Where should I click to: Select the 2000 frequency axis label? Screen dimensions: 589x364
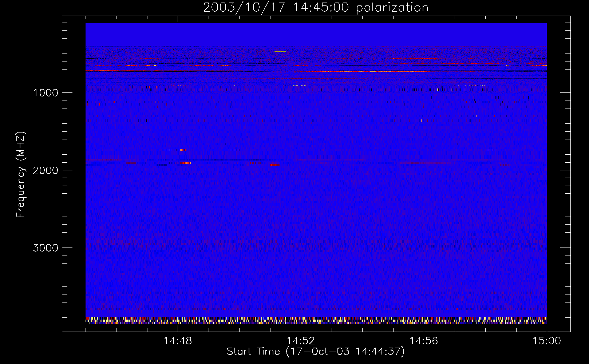(46, 170)
